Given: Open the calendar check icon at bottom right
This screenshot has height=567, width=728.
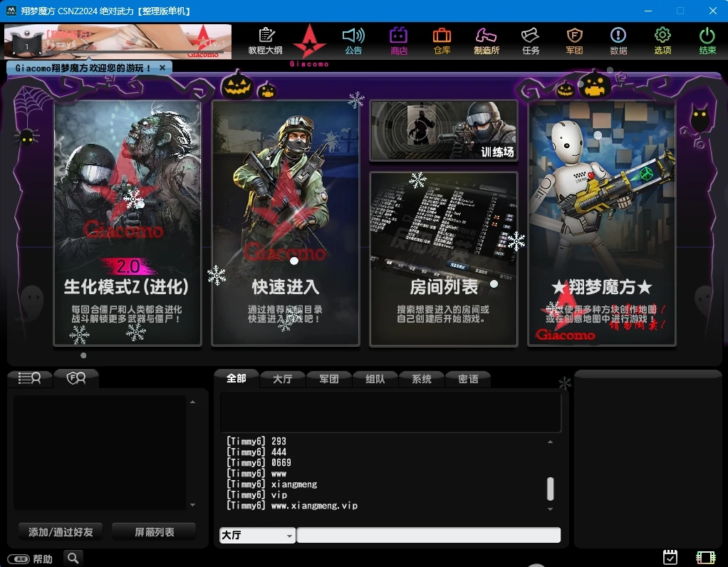Looking at the screenshot, I should click(x=670, y=557).
